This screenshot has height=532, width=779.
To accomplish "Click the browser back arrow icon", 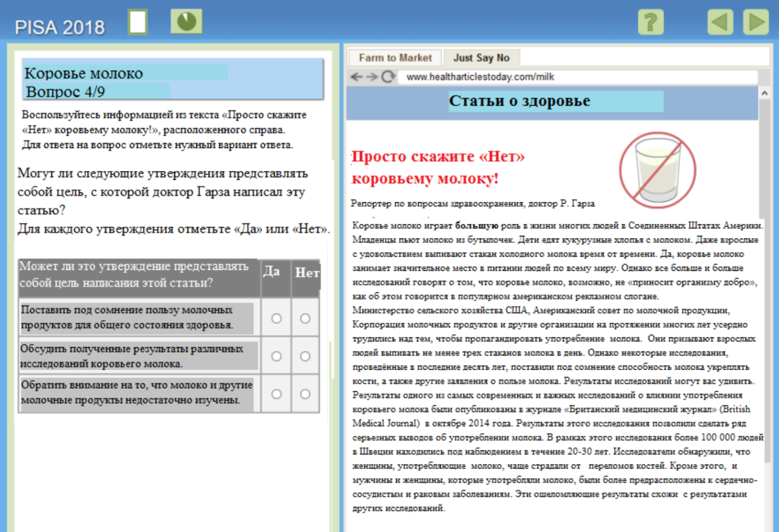I will pyautogui.click(x=356, y=77).
